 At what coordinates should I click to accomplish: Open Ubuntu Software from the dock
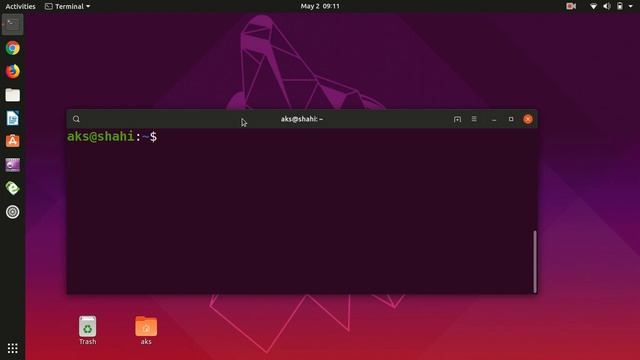pos(13,141)
